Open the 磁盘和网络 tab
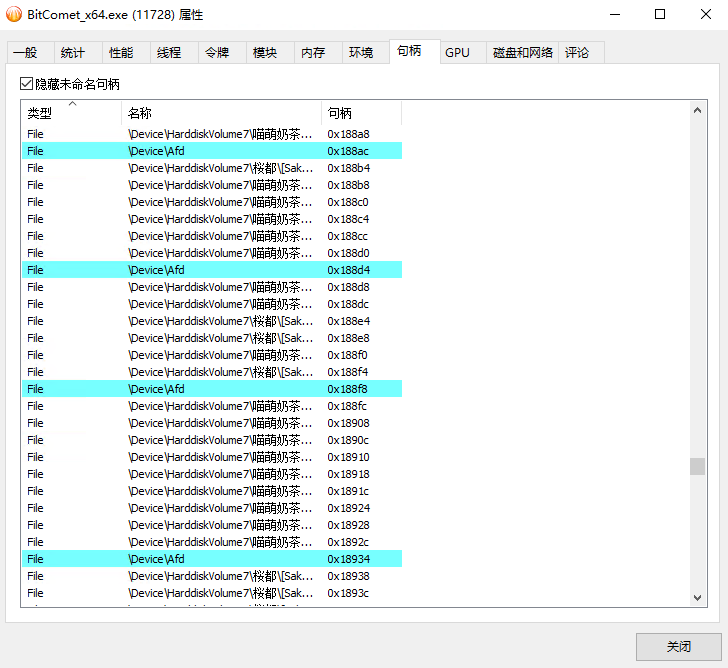 pyautogui.click(x=522, y=53)
